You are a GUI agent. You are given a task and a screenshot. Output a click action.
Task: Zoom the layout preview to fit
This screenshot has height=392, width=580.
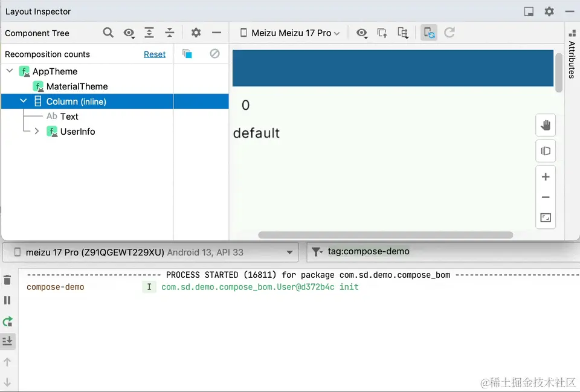point(546,217)
